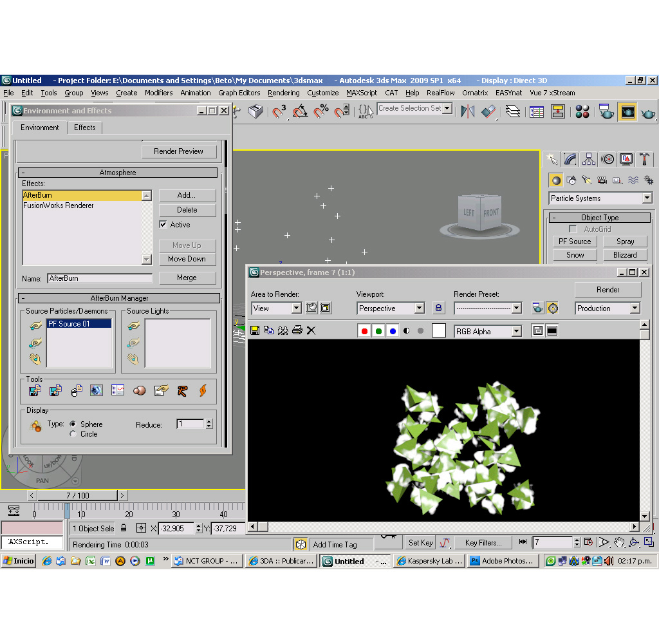Click the white color swatch in render window
This screenshot has width=659, height=644.
click(439, 330)
